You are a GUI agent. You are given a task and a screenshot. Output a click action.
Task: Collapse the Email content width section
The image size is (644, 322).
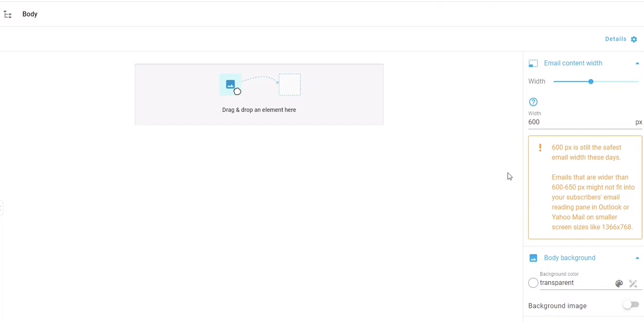click(x=637, y=62)
